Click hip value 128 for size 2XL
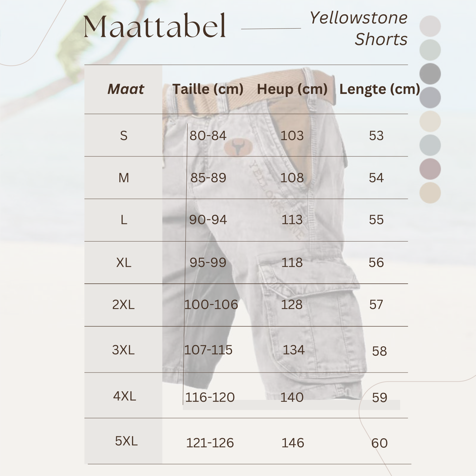The width and height of the screenshot is (476, 476). click(292, 305)
